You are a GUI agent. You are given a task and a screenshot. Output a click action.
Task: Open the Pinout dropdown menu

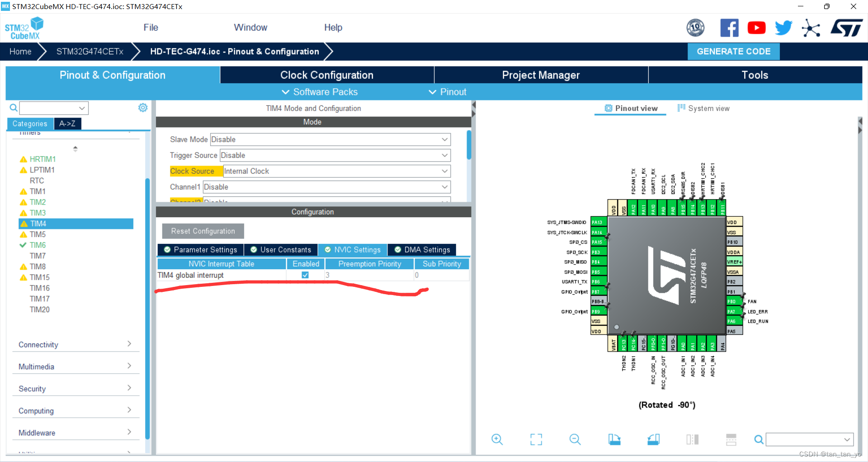(447, 92)
